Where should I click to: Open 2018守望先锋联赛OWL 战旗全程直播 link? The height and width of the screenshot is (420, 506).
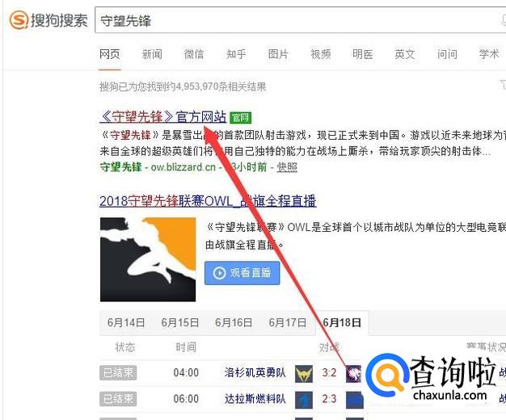pos(208,201)
